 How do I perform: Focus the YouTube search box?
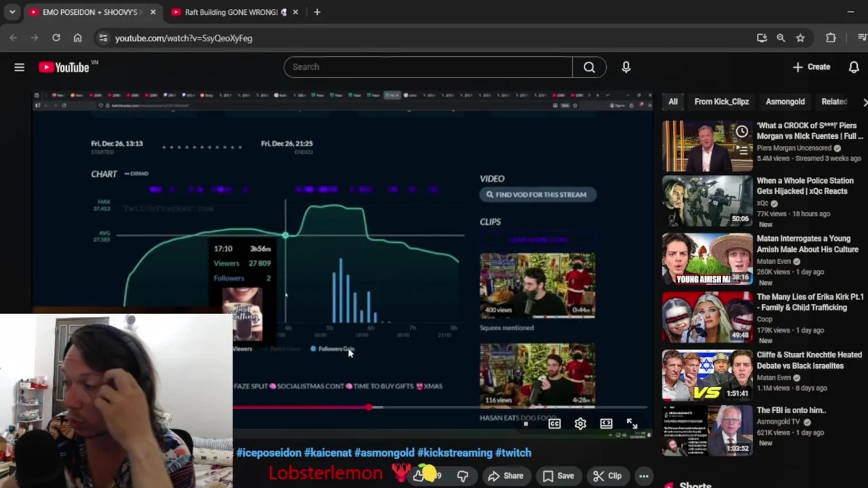click(429, 67)
